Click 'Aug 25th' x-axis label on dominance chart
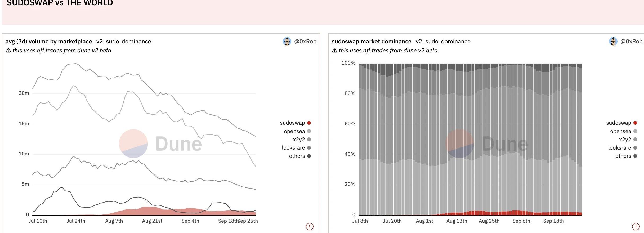 (489, 221)
